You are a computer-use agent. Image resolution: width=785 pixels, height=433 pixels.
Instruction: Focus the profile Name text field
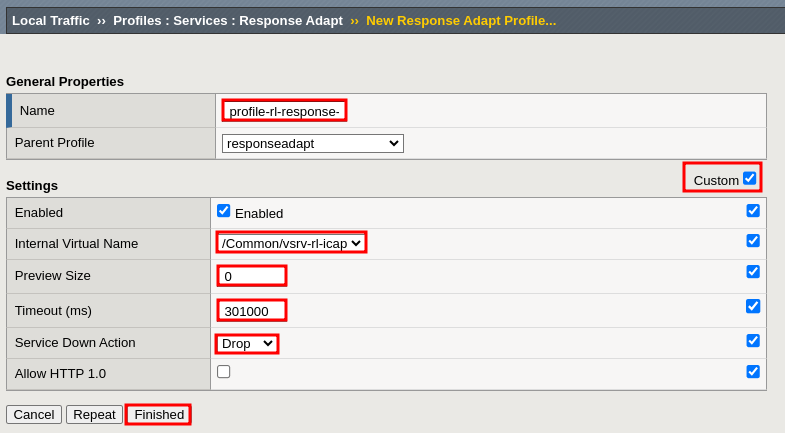(284, 111)
